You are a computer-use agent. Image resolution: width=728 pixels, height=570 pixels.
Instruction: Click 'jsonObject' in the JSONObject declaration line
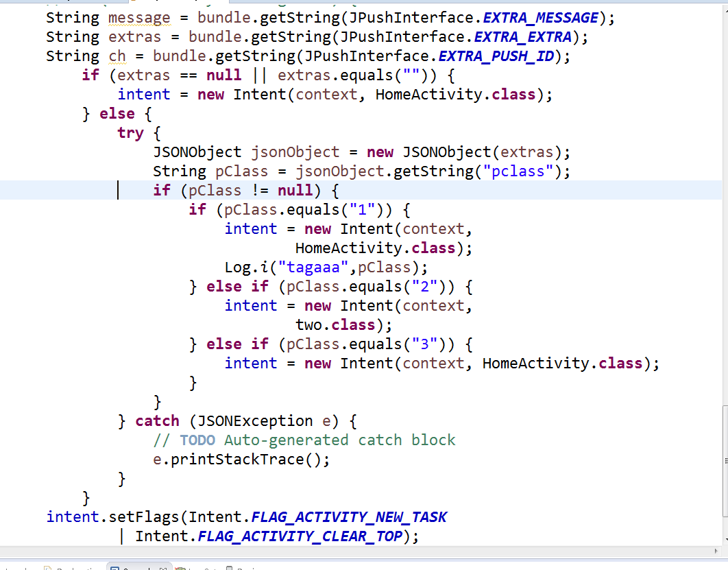coord(295,152)
